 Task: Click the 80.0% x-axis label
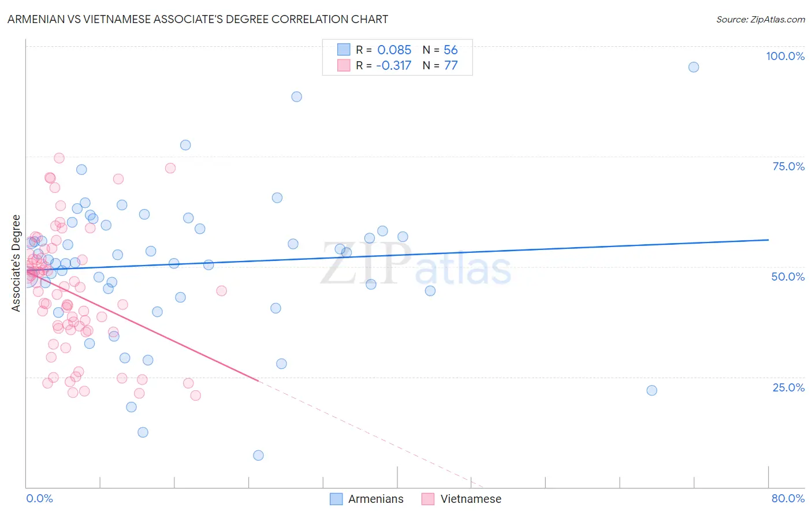point(788,498)
